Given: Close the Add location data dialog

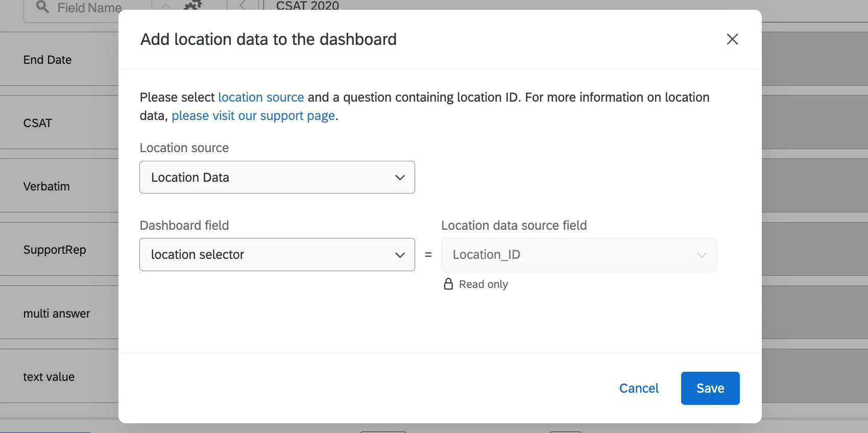Looking at the screenshot, I should [x=732, y=39].
